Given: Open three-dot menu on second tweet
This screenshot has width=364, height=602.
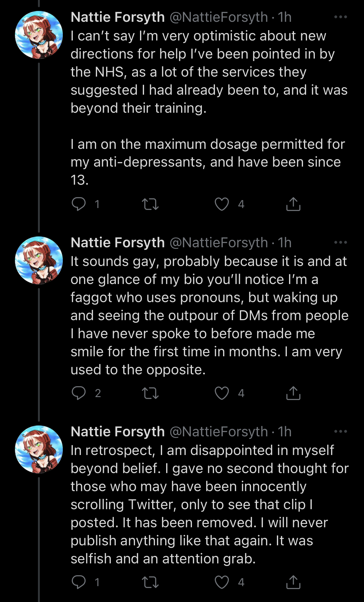Looking at the screenshot, I should [x=340, y=242].
